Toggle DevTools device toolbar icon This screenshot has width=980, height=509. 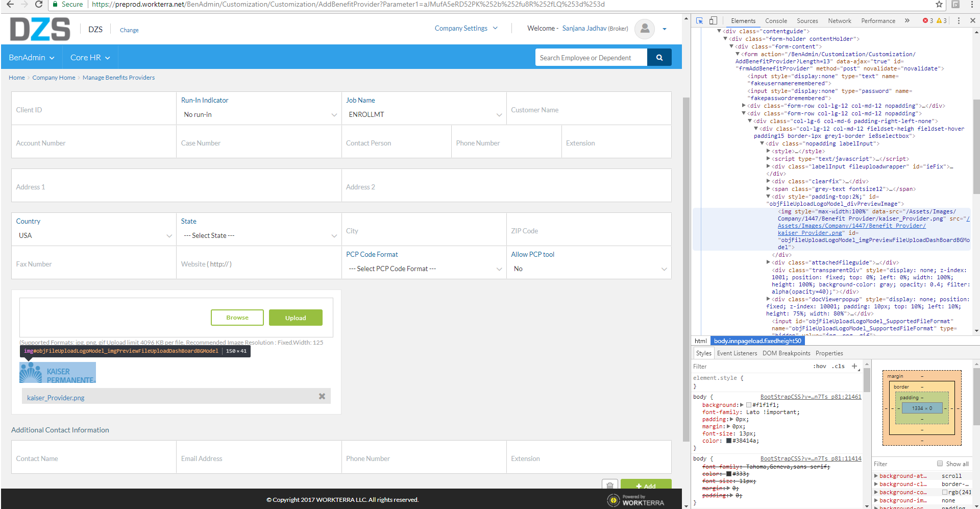(713, 20)
